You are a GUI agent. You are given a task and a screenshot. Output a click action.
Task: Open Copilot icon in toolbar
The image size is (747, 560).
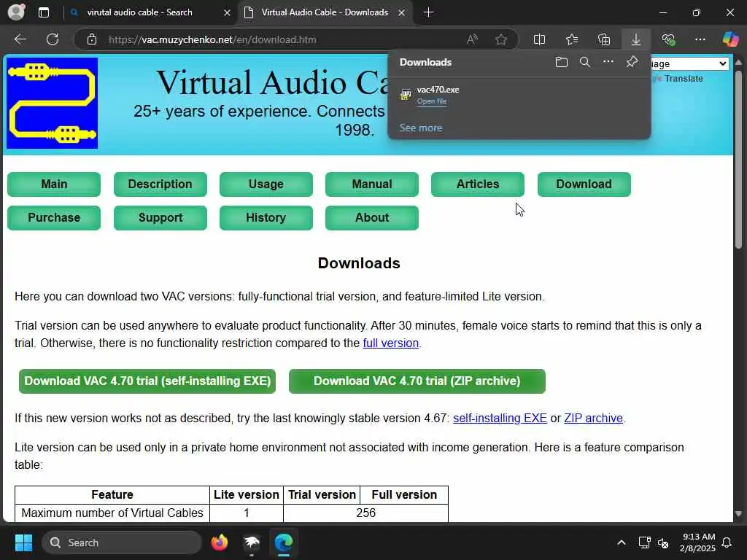pos(730,39)
